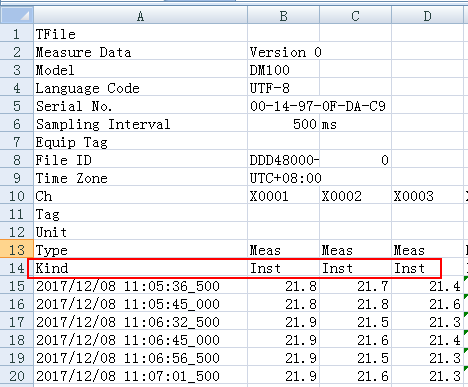
Task: Select row 13 header
Action: pos(17,250)
